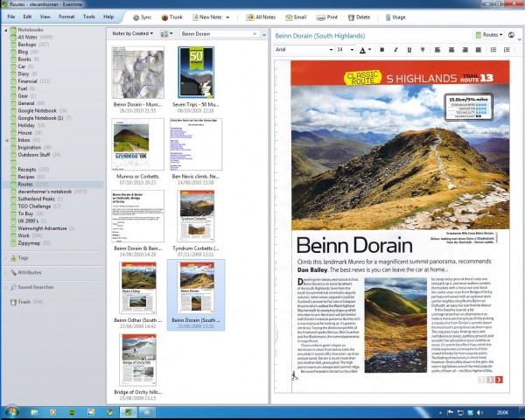The width and height of the screenshot is (525, 420).
Task: Open Chrome from the taskbar
Action: 109,412
